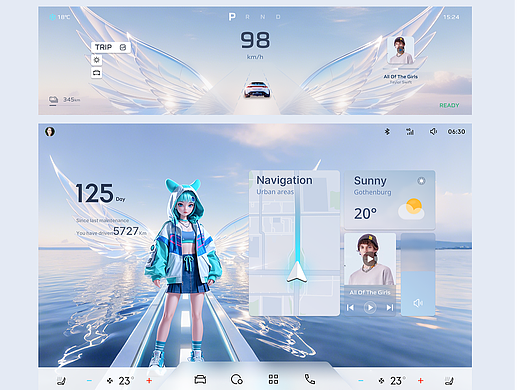520x390 pixels.
Task: Tap the speaker icon in status bar
Action: (433, 132)
